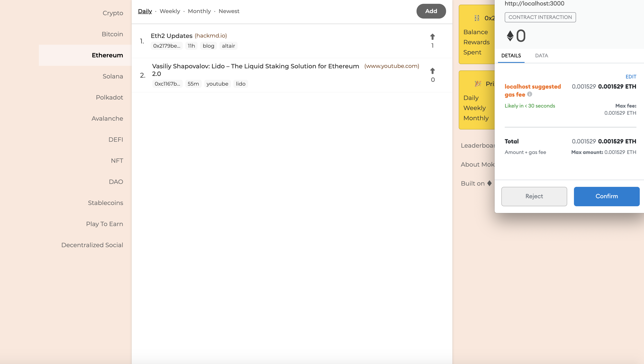The image size is (644, 364).
Task: Click the Total label in MetaMask
Action: 511,142
